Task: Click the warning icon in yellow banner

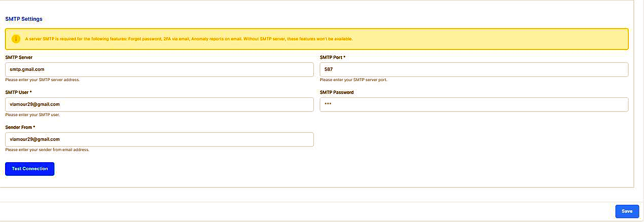Action: 16,39
